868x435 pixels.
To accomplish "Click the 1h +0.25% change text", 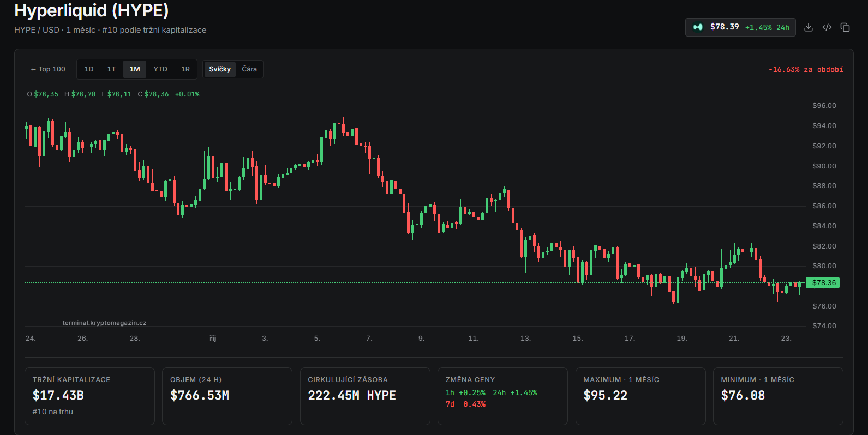I will [x=465, y=393].
